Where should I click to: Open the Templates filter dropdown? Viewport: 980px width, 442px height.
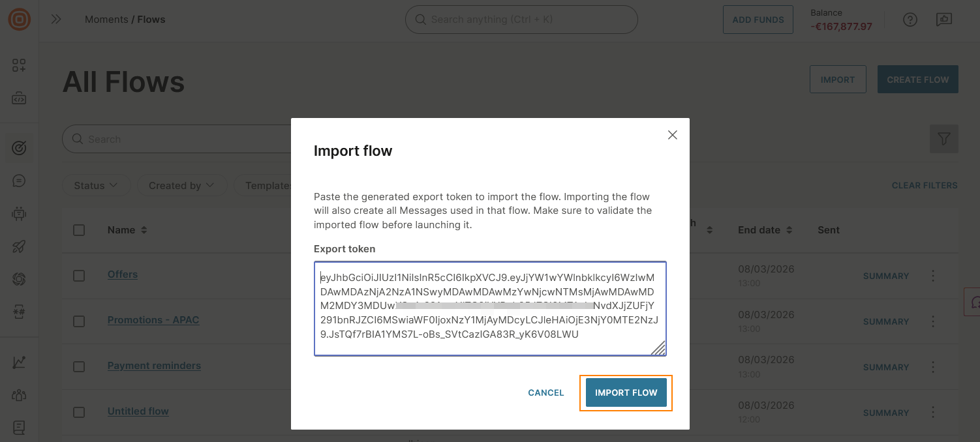point(272,185)
